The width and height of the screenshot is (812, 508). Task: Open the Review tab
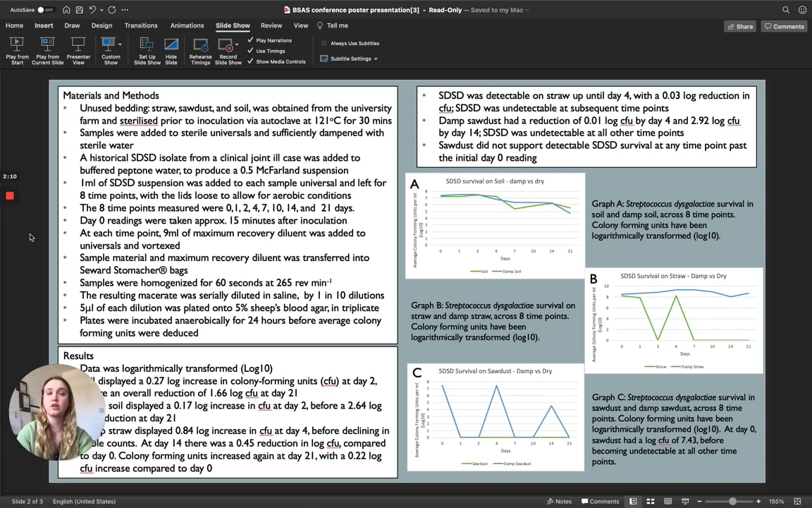271,25
